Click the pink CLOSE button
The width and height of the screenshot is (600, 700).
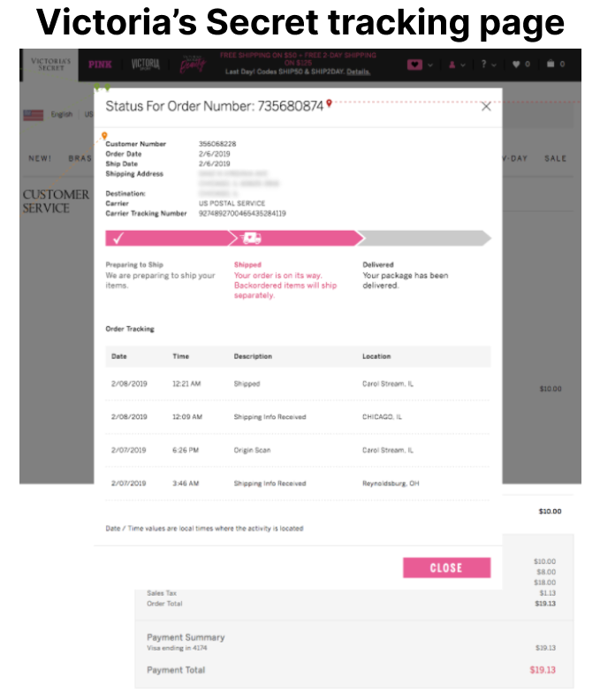[446, 567]
